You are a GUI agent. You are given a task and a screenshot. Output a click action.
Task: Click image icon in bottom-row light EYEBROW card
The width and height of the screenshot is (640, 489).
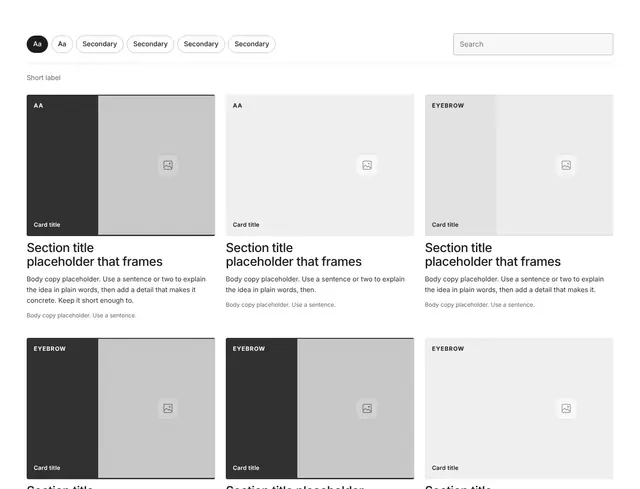coord(566,408)
